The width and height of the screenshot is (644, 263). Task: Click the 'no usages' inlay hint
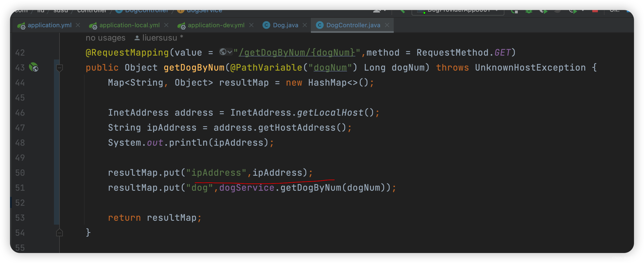105,38
